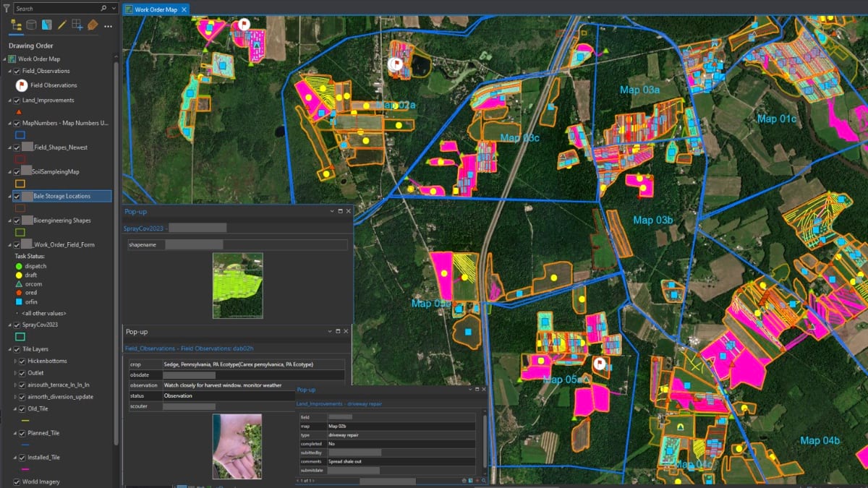Go to previous record in Land_Improvements pop-up
Viewport: 868px width, 488px height.
pyautogui.click(x=298, y=481)
